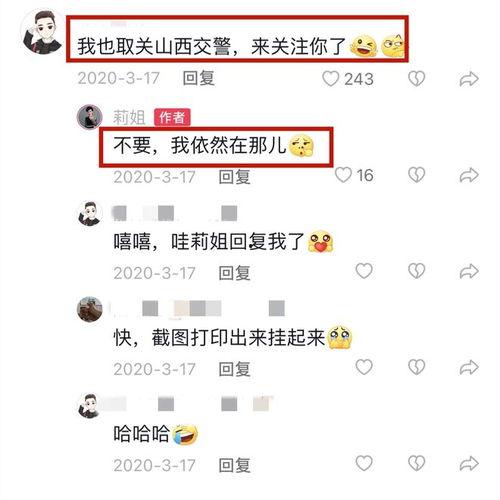Share the 嘻嘻，哇莉姐回复我了 comment
The image size is (500, 500).
(469, 271)
